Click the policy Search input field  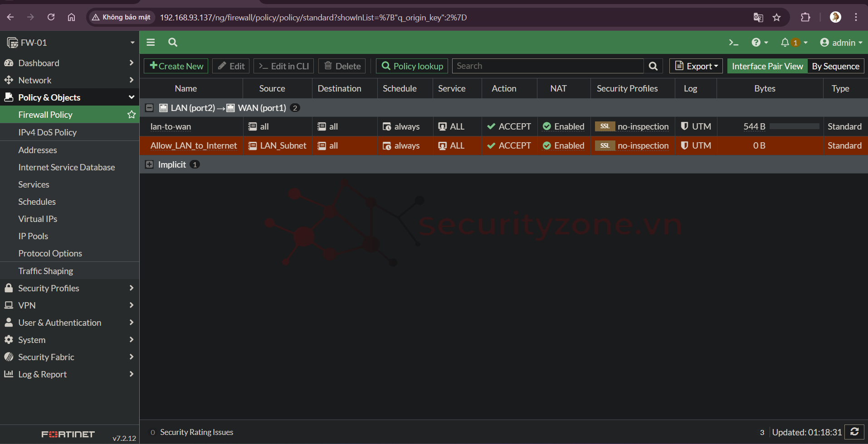tap(547, 66)
